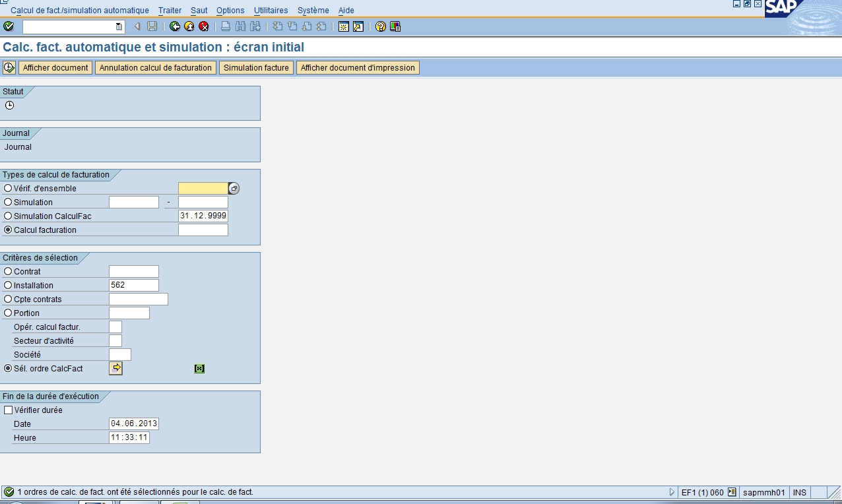The image size is (842, 504).
Task: Select the Simulation radio button
Action: point(8,202)
